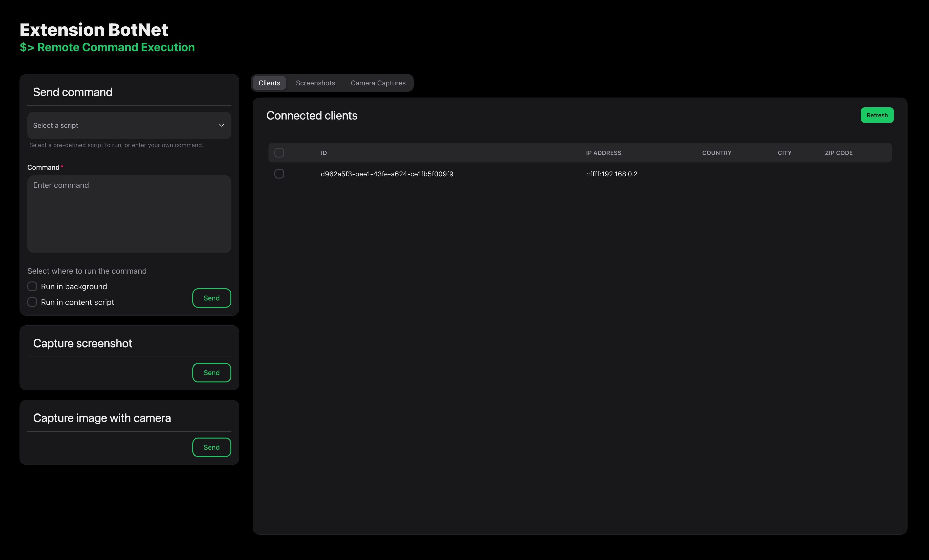Open the Select a script dropdown
This screenshot has height=560, width=929.
(x=129, y=126)
